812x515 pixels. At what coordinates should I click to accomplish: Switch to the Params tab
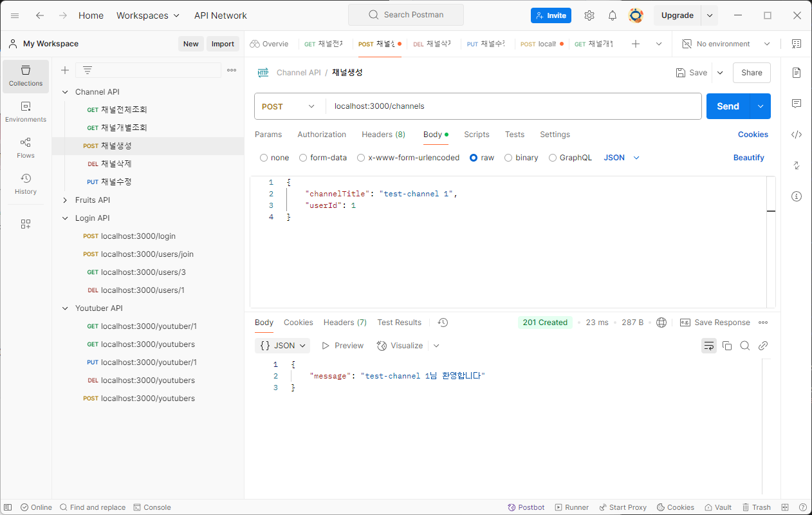tap(268, 135)
